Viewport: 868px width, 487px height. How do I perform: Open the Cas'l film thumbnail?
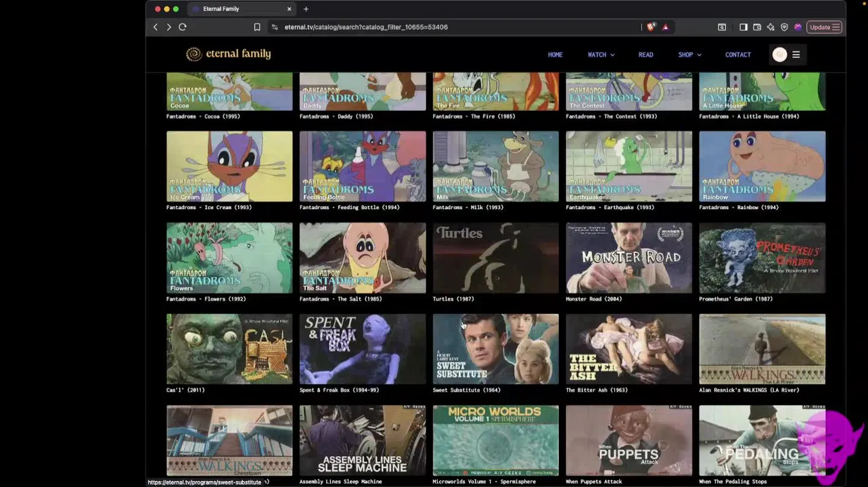pyautogui.click(x=229, y=349)
